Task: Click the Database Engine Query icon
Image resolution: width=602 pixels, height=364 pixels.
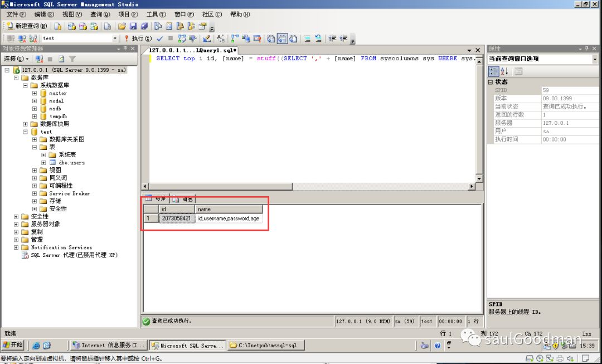Action: [x=57, y=26]
